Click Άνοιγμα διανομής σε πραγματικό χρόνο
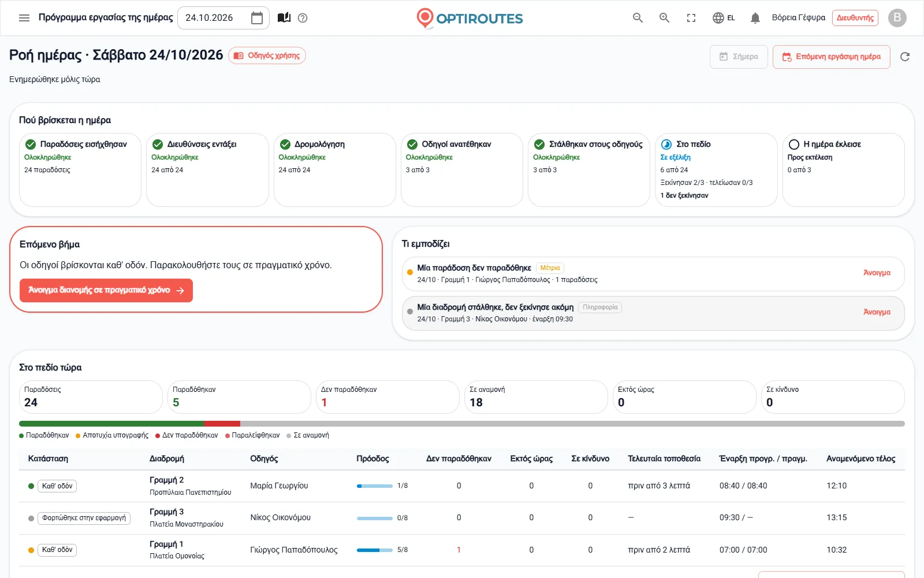The height and width of the screenshot is (578, 924). pyautogui.click(x=106, y=291)
